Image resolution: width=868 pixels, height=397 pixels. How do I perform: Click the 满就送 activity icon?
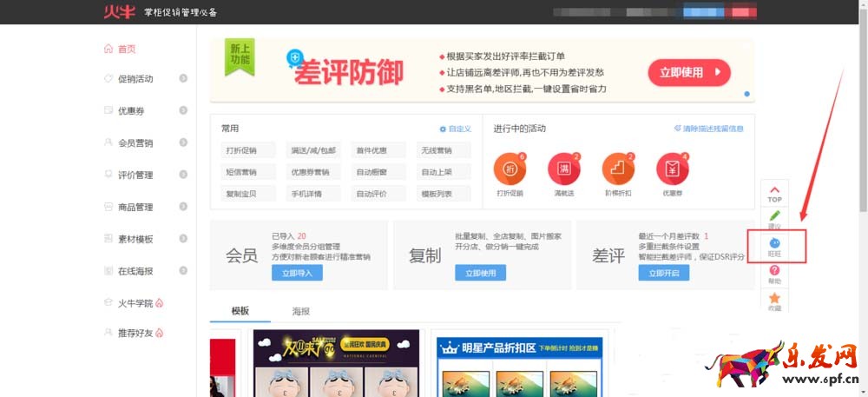tap(564, 169)
